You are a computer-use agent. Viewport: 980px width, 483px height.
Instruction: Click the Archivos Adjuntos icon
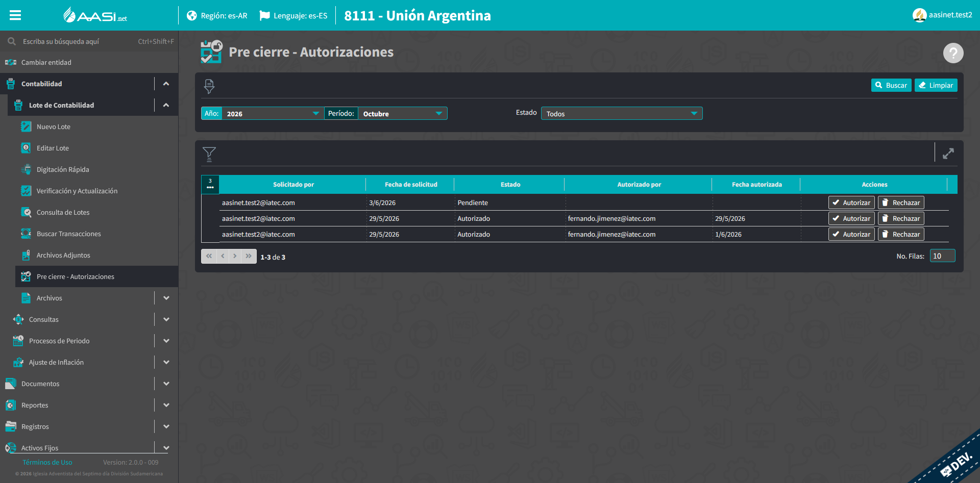(x=26, y=255)
